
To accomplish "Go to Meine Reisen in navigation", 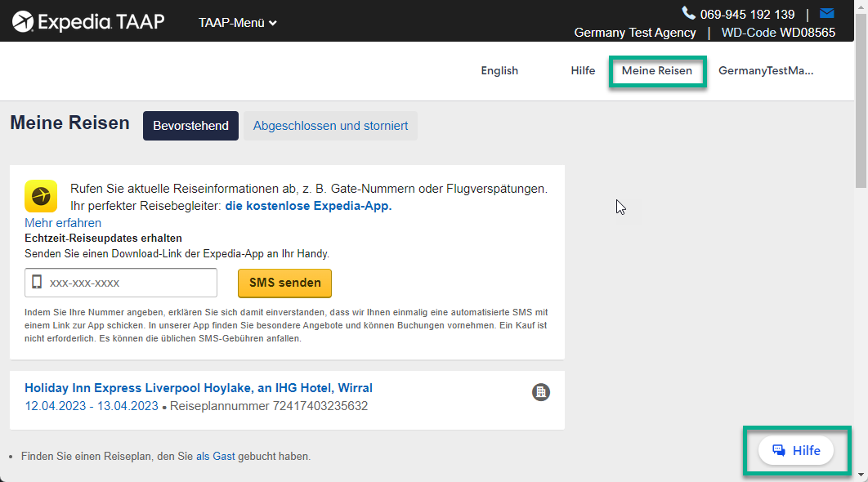I will point(657,71).
